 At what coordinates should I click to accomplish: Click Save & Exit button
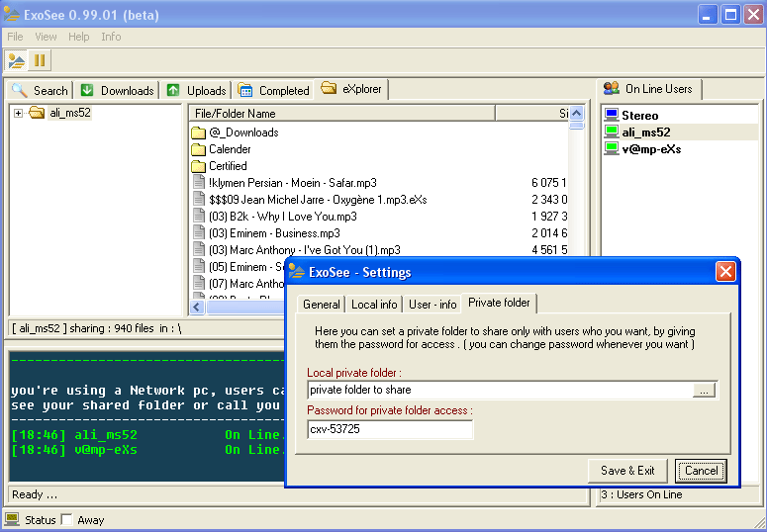point(627,471)
